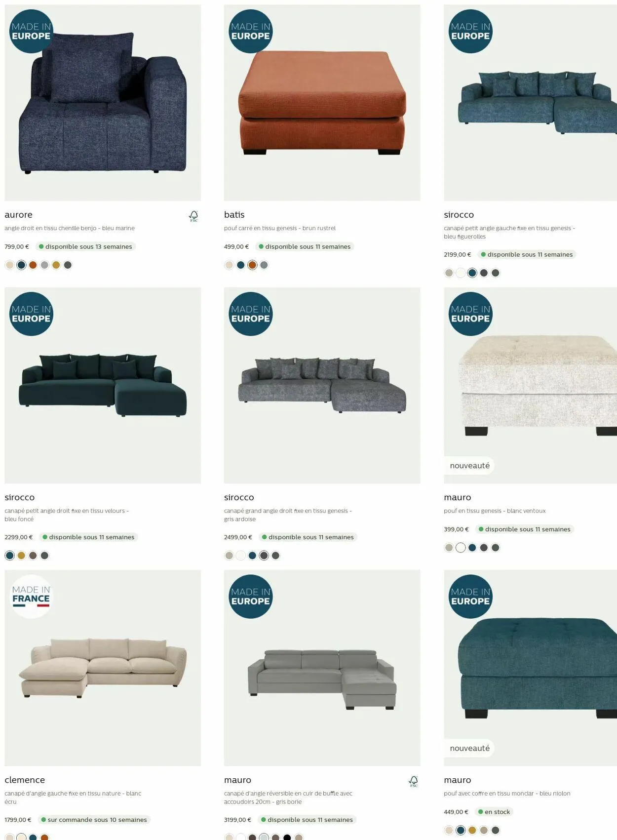
Task: Open the clemence product title link
Action: pyautogui.click(x=25, y=780)
